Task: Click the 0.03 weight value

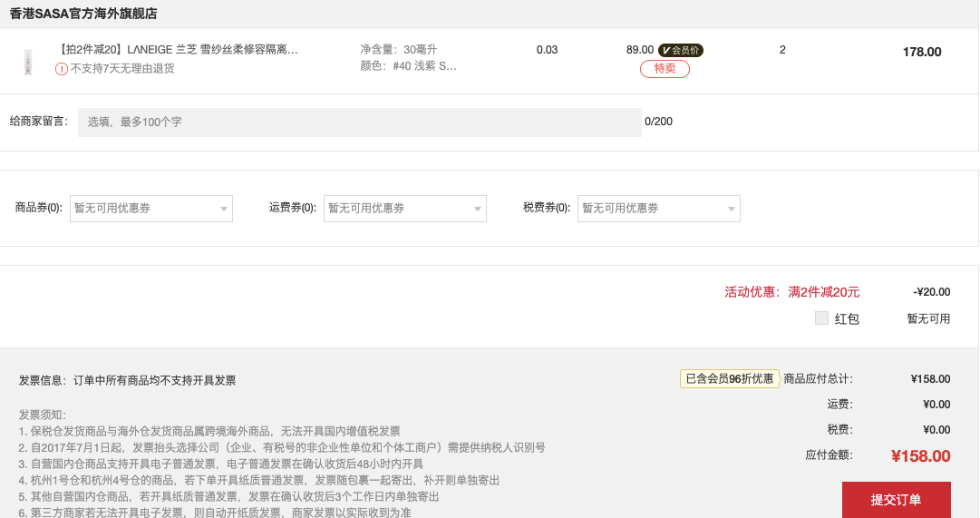Action: 547,50
